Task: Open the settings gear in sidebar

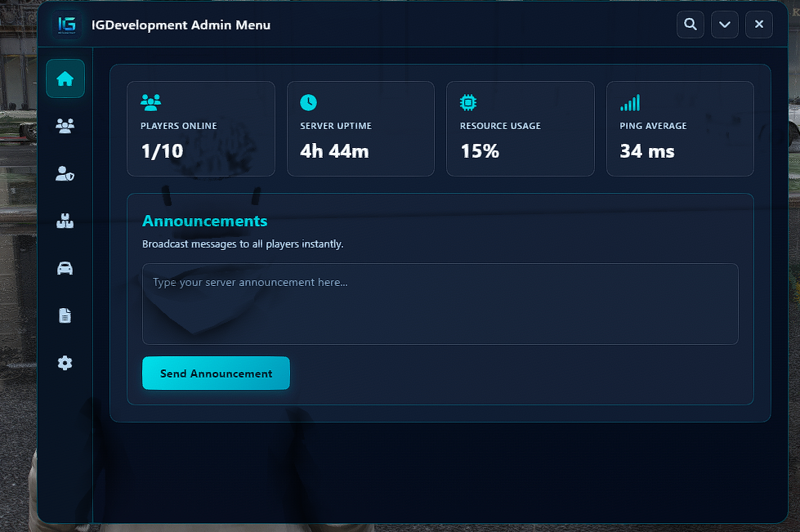Action: (x=65, y=363)
